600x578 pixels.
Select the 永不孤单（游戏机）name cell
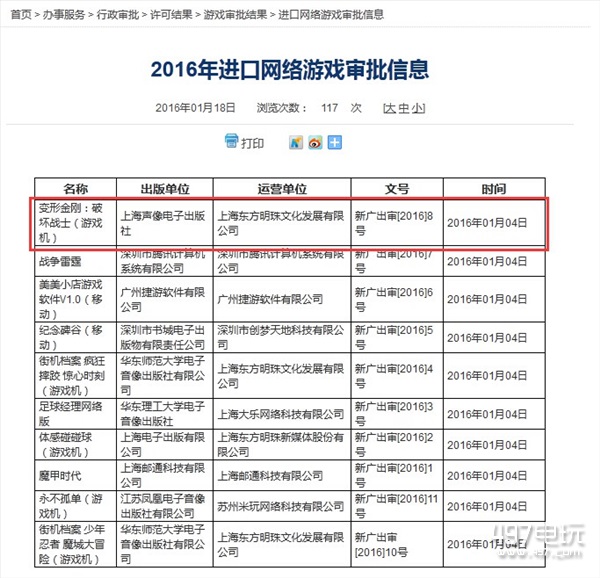[x=75, y=506]
